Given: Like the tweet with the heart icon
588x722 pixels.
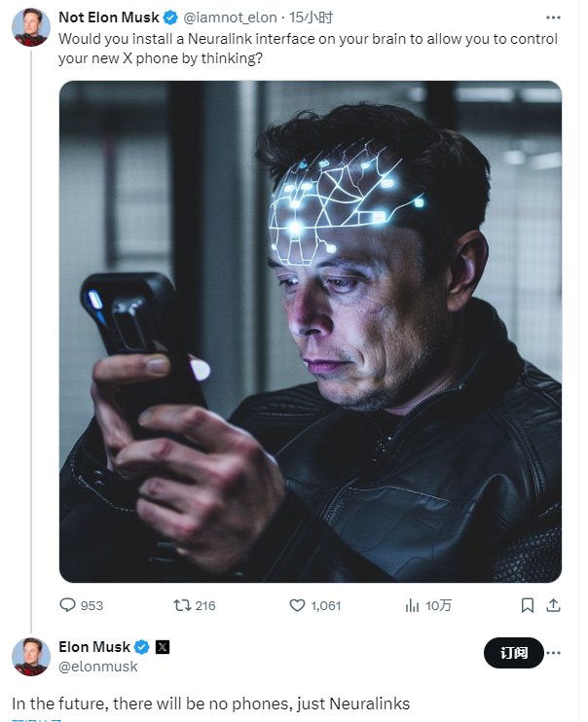Looking at the screenshot, I should pos(297,605).
